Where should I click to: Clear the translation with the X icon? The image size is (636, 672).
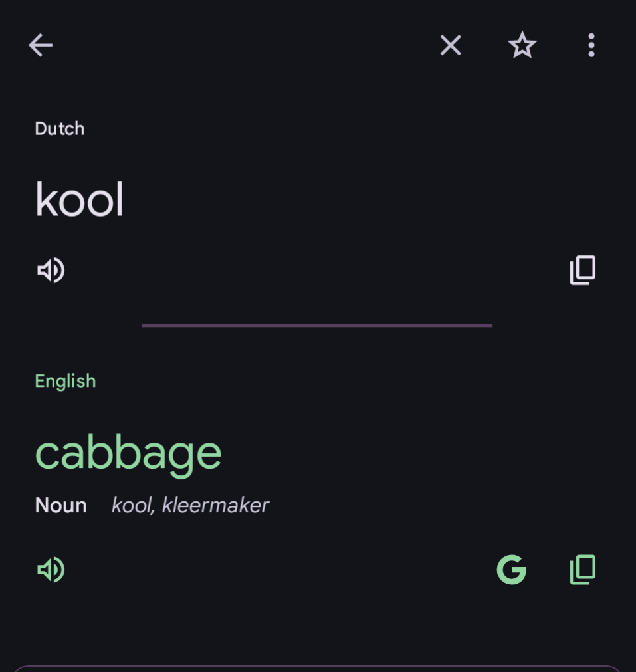pyautogui.click(x=451, y=45)
